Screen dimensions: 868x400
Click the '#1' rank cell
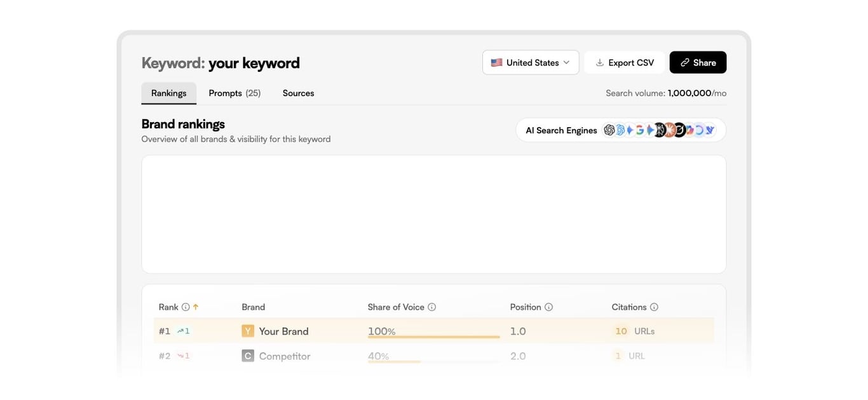165,331
